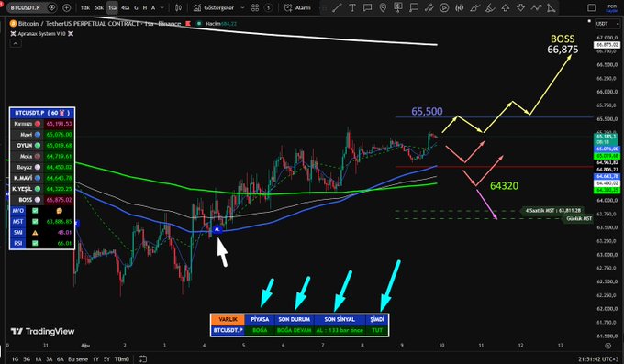Select the polyline path tool
The height and width of the screenshot is (364, 624).
click(536, 7)
